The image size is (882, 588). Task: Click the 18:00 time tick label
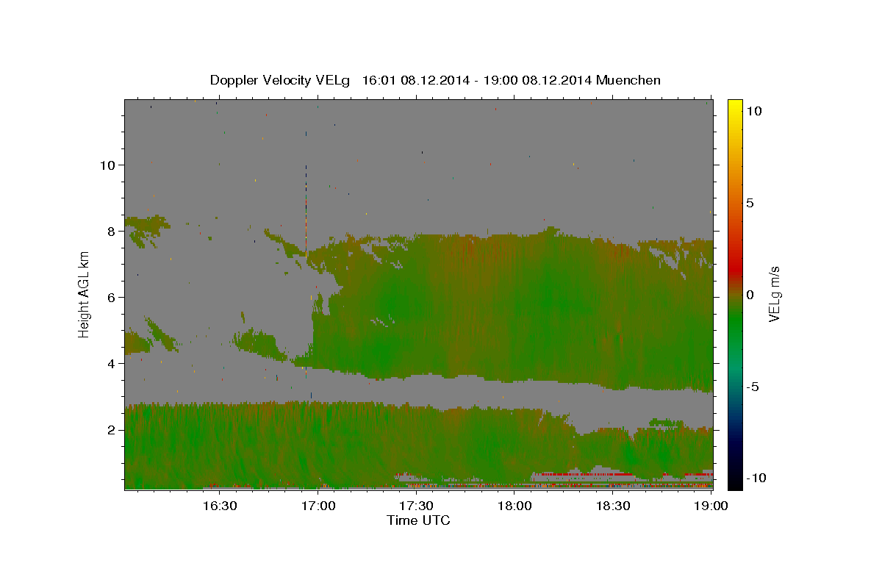click(514, 506)
